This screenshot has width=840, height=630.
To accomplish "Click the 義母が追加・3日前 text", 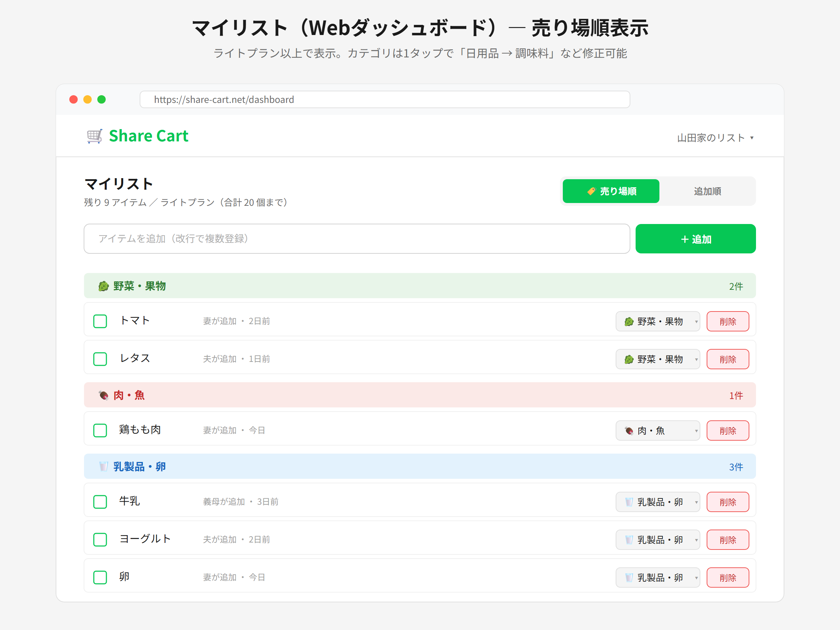I will pos(240,502).
